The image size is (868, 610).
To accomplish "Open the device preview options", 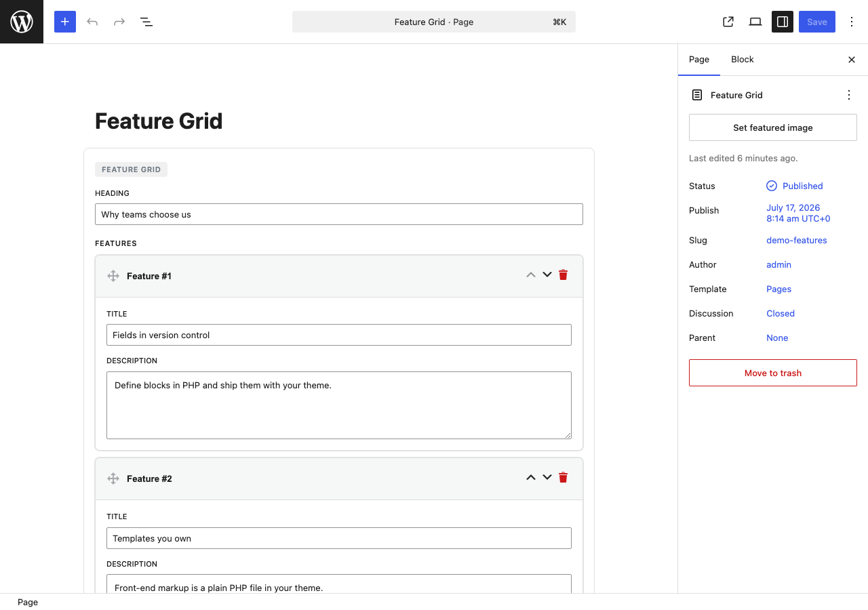I will 755,22.
